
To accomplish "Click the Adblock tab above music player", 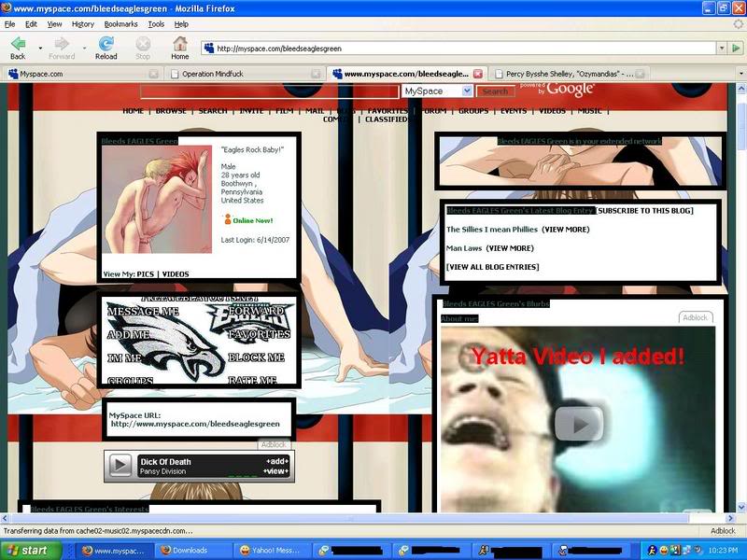I will point(274,444).
